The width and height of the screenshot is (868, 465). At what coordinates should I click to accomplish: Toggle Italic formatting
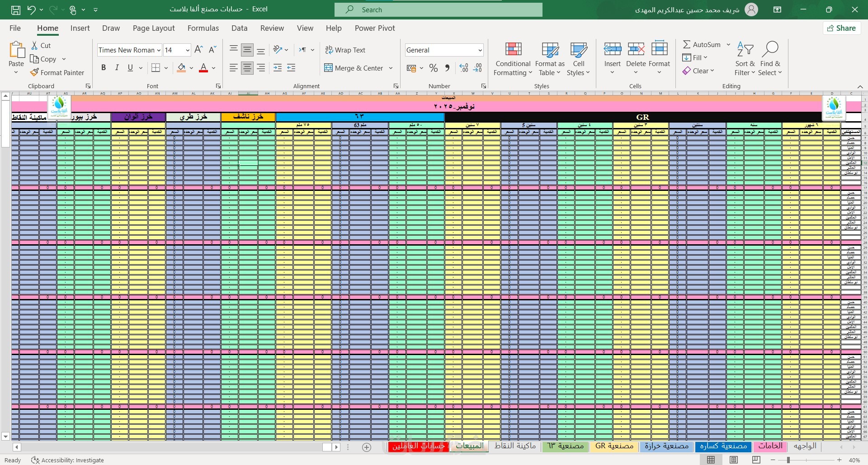click(x=117, y=68)
